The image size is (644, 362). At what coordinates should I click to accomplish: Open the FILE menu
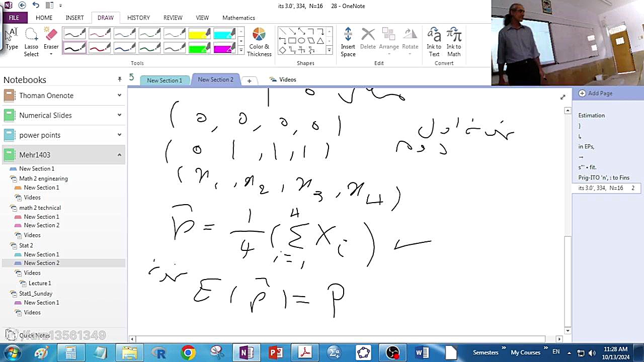(14, 18)
